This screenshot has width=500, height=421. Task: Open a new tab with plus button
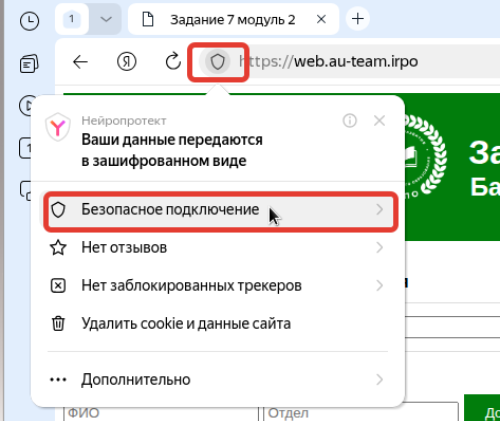(x=358, y=19)
